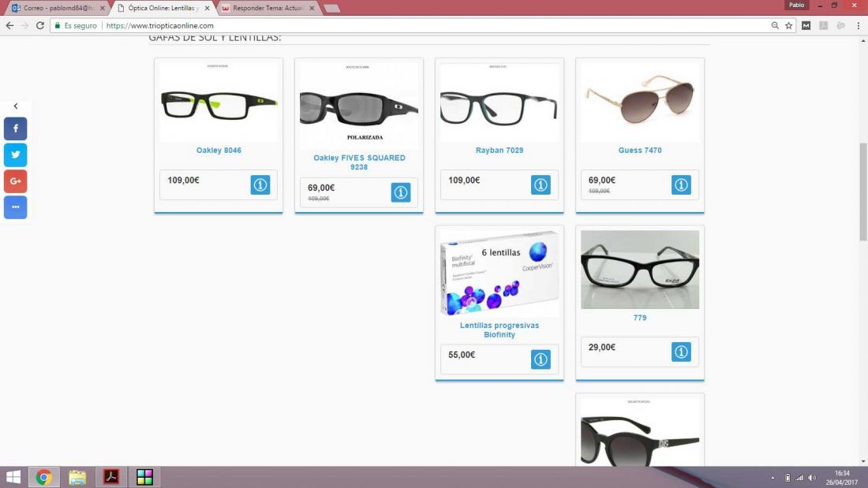
Task: Open the colorful tiles taskbar app
Action: (x=144, y=477)
